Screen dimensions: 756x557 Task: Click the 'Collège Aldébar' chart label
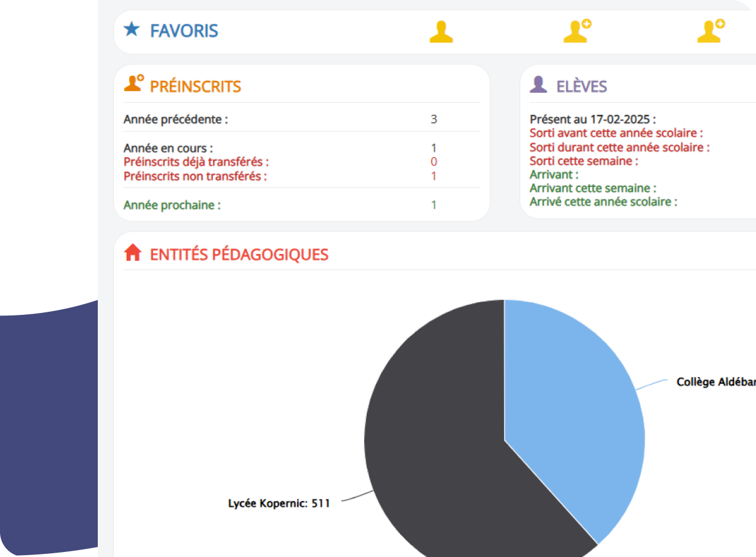(716, 382)
